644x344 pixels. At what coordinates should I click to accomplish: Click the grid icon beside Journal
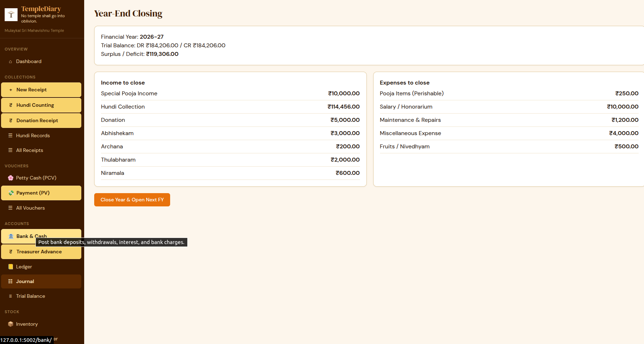10,281
